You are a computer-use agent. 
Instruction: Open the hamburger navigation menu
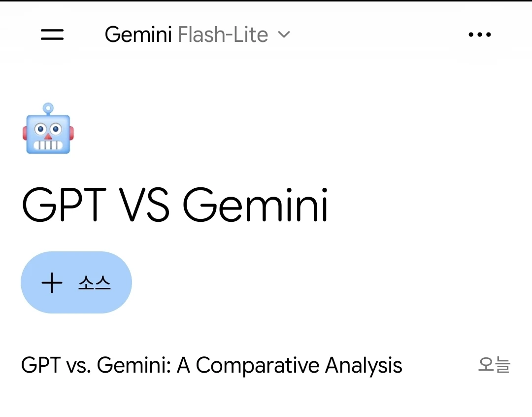(x=52, y=35)
